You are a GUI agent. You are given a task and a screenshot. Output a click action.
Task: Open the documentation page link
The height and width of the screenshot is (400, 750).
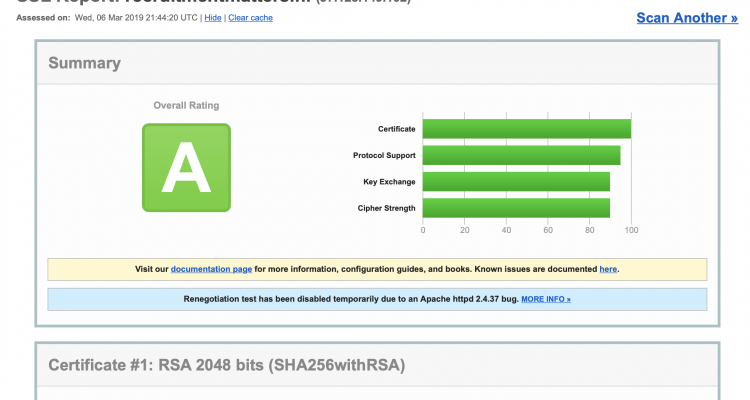(211, 269)
